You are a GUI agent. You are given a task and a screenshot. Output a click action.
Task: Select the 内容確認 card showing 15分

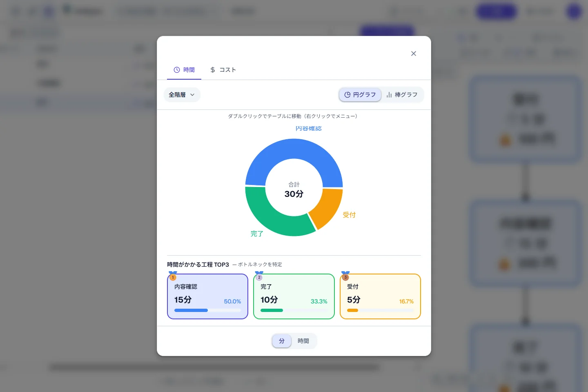(207, 296)
